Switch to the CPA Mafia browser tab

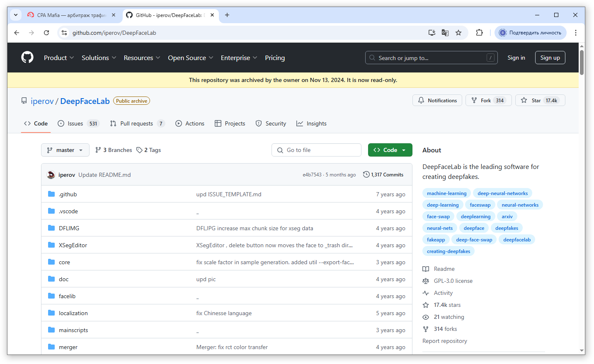tap(70, 15)
